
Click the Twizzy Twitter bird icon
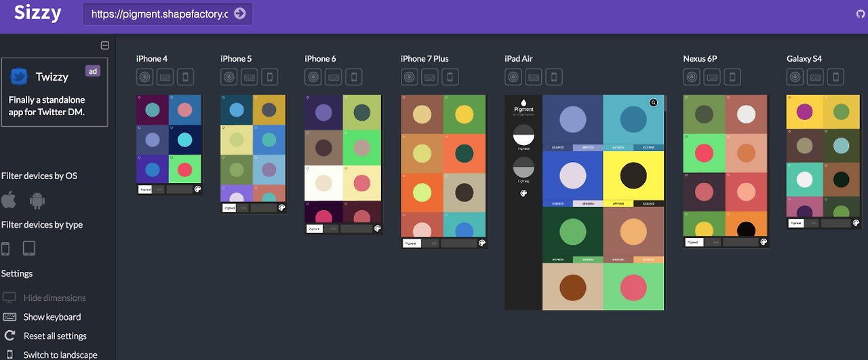point(19,77)
